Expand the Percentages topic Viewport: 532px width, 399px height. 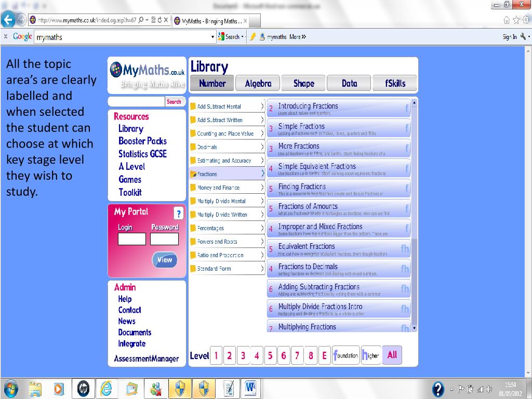coord(227,228)
